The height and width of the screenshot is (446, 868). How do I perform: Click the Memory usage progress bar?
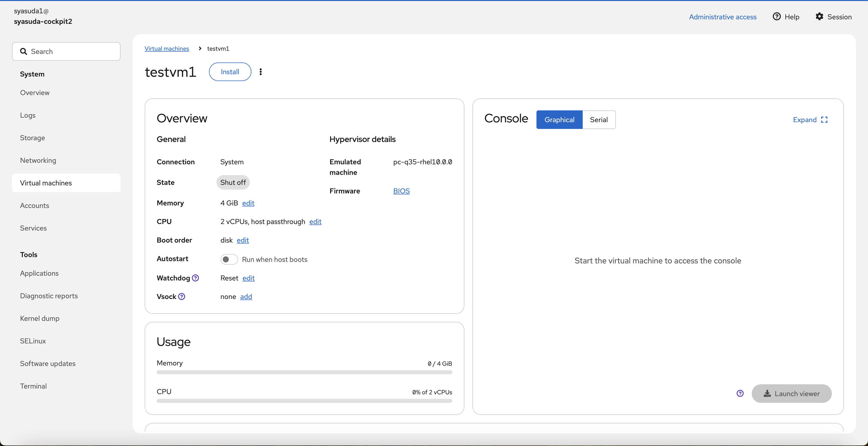pos(304,372)
